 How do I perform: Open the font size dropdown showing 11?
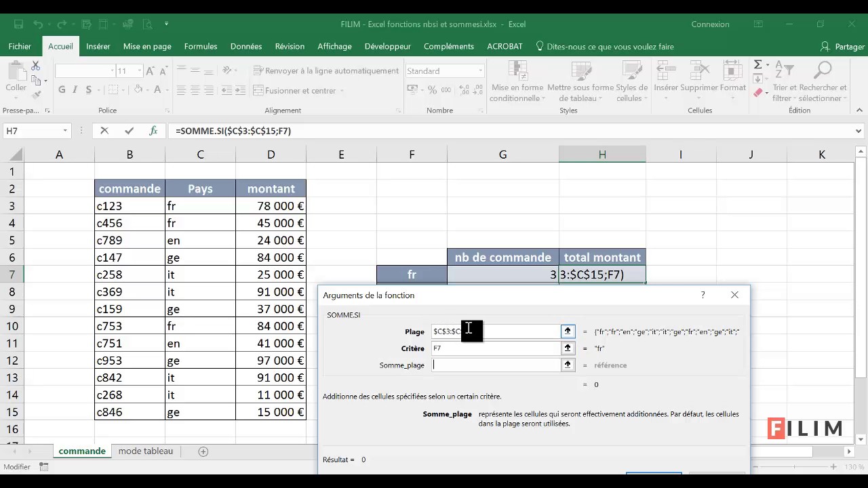(139, 70)
